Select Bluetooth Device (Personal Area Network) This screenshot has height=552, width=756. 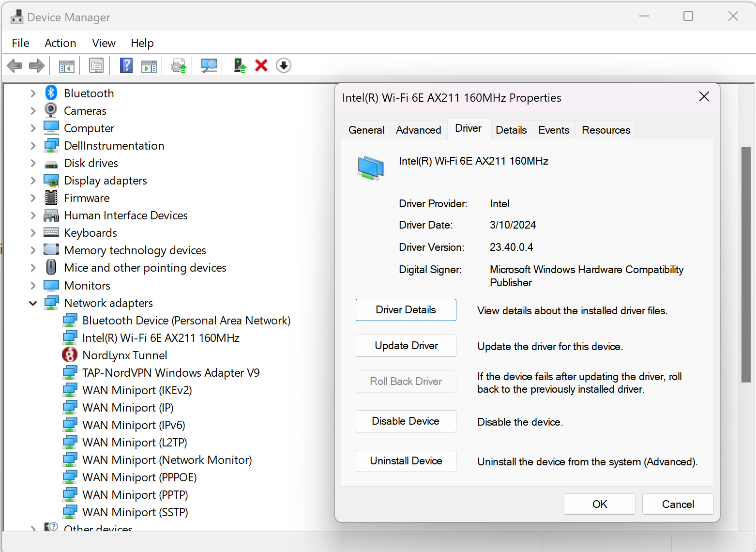(186, 320)
